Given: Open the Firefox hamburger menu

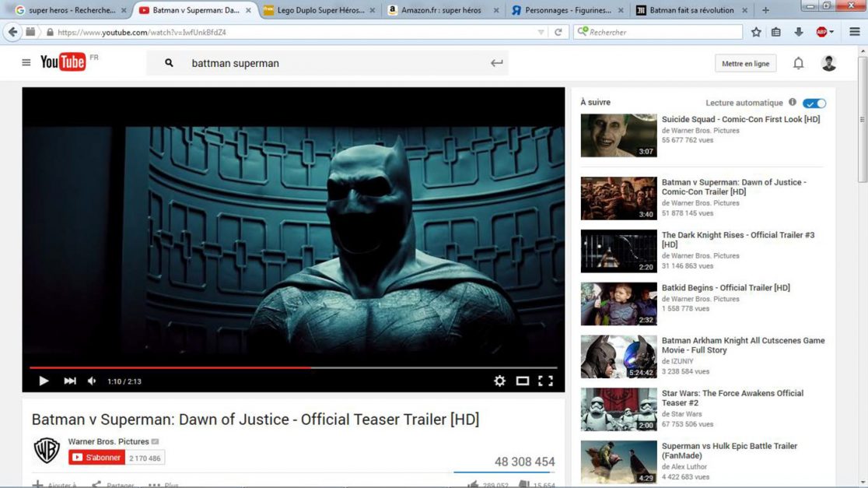Looking at the screenshot, I should pyautogui.click(x=854, y=32).
